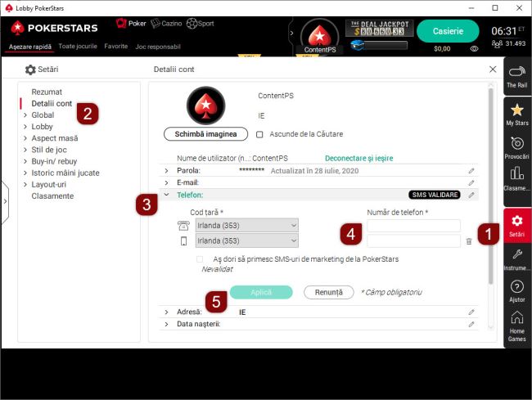Click the PokerStars logo
This screenshot has width=532, height=400.
(54, 28)
